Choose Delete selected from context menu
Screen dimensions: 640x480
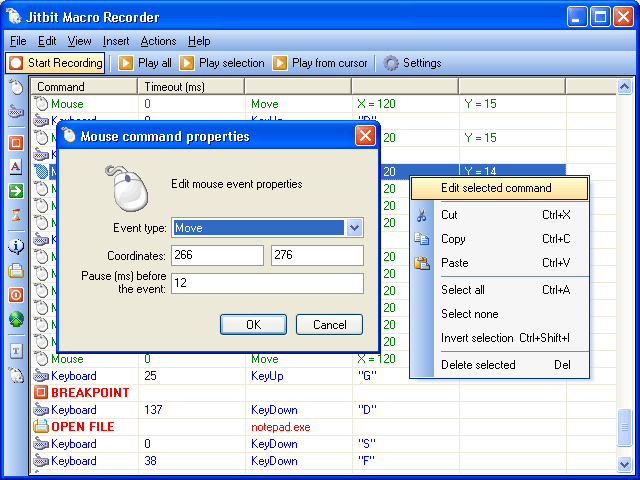[x=500, y=365]
